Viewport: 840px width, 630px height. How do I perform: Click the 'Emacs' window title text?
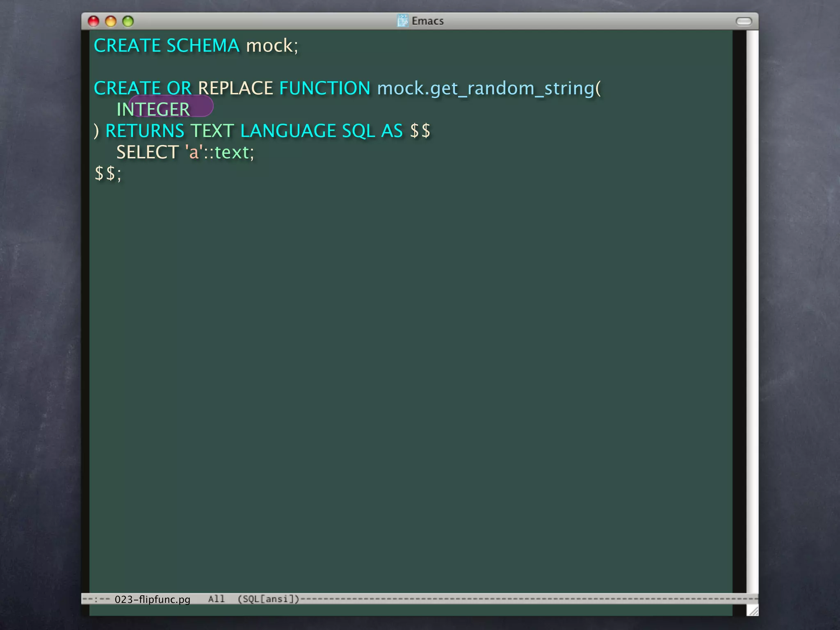tap(428, 21)
